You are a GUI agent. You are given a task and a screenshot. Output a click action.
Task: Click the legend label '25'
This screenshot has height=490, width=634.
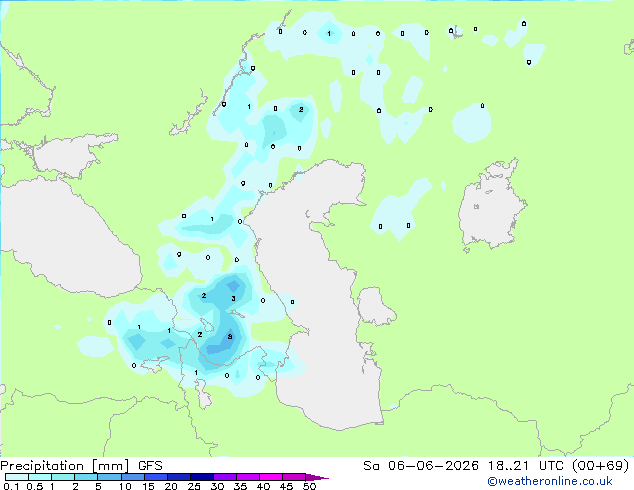[x=194, y=486]
